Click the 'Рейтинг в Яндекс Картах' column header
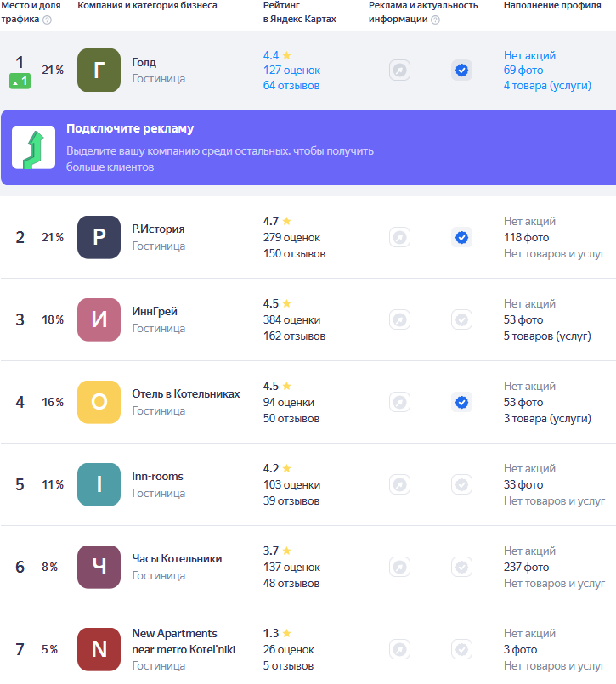The height and width of the screenshot is (684, 616). pyautogui.click(x=300, y=12)
